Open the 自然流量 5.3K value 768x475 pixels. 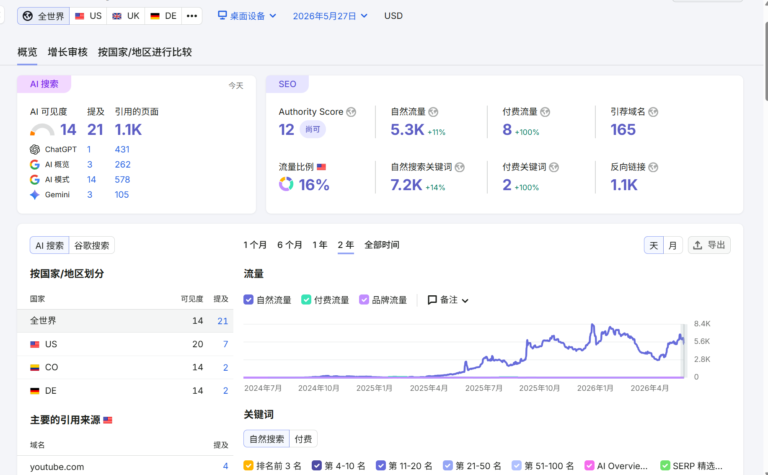(x=407, y=130)
